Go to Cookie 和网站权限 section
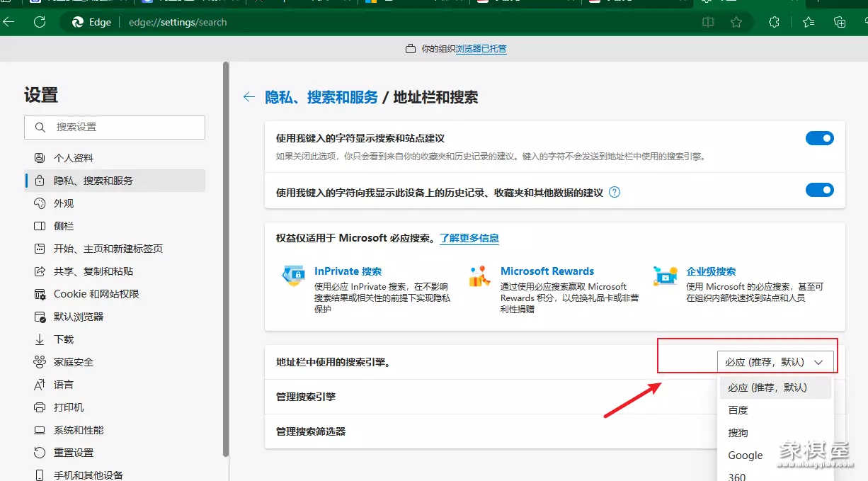The height and width of the screenshot is (481, 868). 96,294
